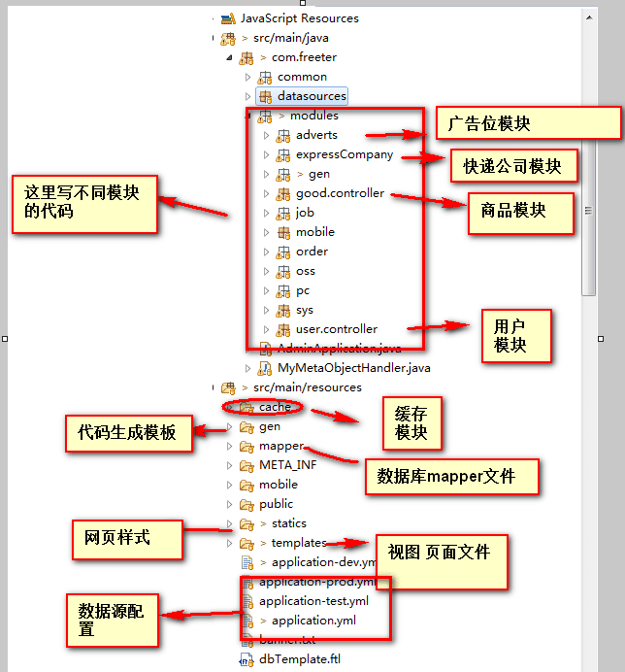Expand the good.controller package arrow

pyautogui.click(x=266, y=193)
